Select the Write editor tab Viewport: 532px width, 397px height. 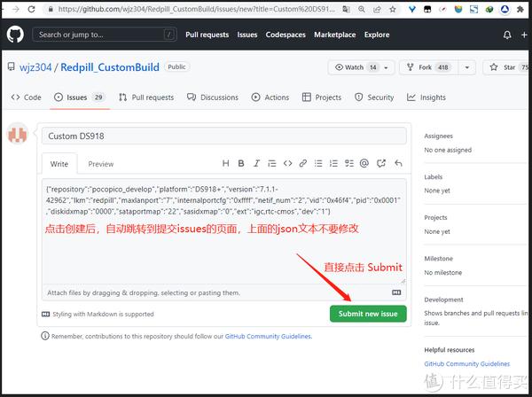point(59,164)
